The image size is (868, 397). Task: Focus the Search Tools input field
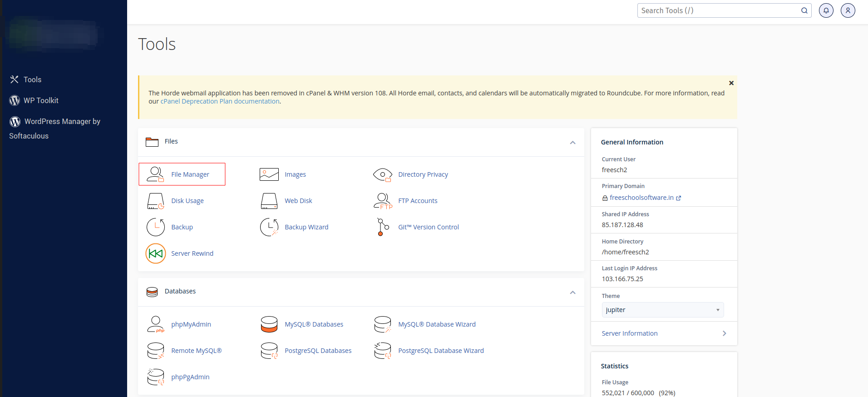point(719,10)
